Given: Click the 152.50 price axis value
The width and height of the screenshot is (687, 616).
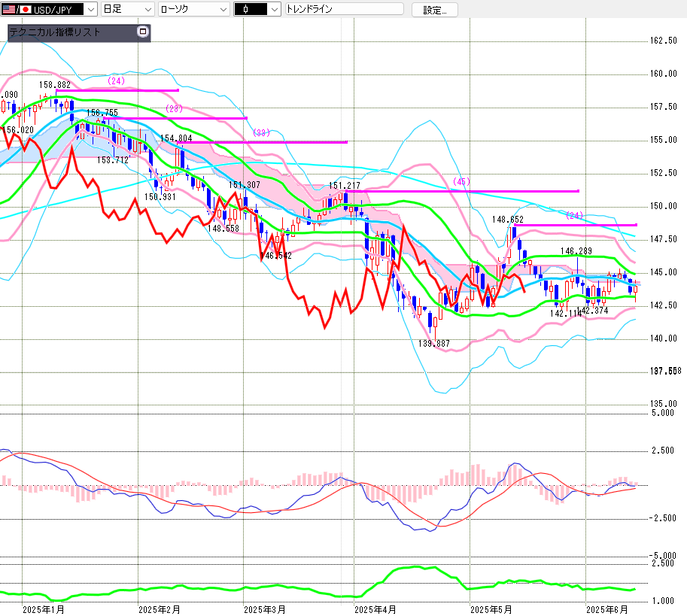Looking at the screenshot, I should [664, 173].
